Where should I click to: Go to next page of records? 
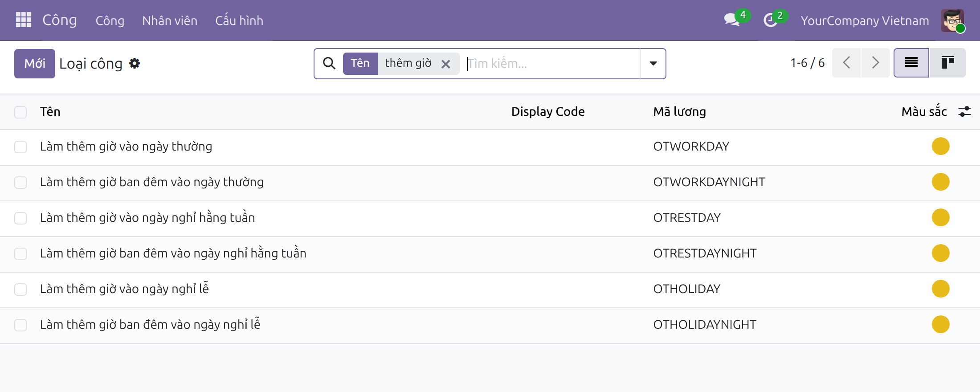click(875, 63)
